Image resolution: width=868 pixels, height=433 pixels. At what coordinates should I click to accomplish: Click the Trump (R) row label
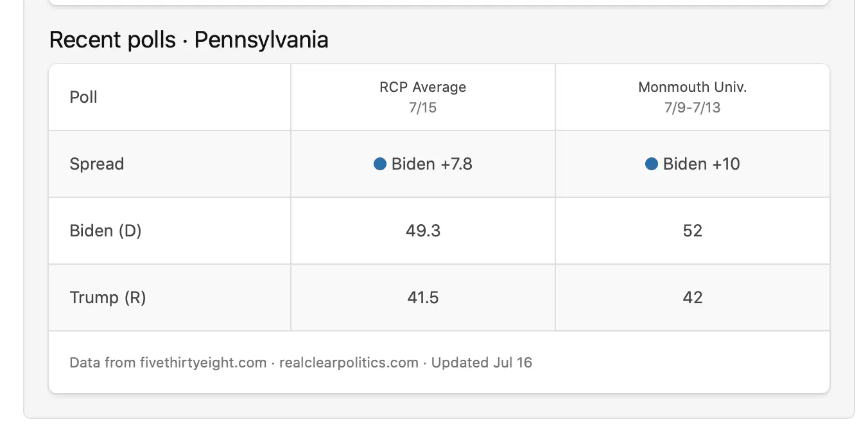(107, 297)
